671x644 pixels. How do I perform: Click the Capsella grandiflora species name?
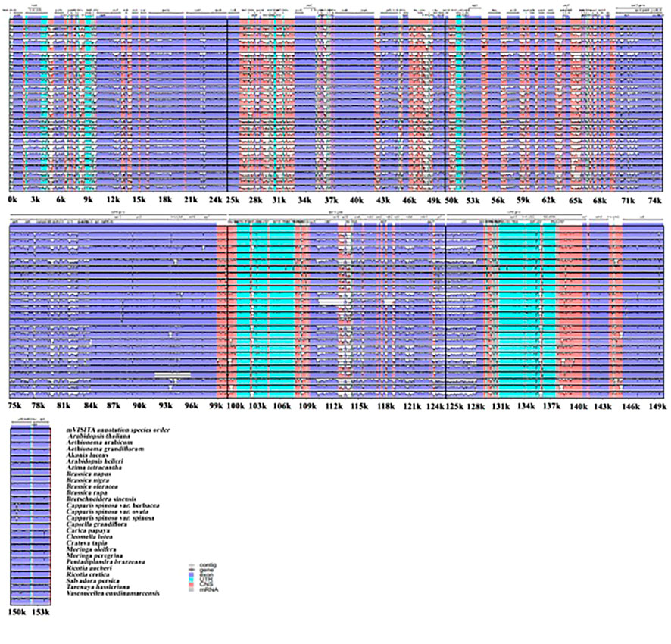[96, 524]
